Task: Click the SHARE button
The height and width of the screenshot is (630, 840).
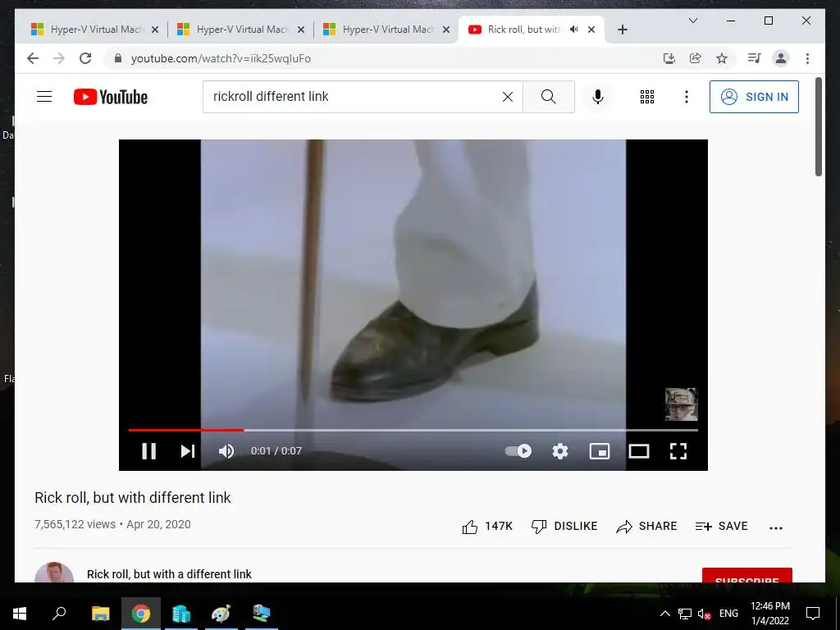Action: point(646,527)
